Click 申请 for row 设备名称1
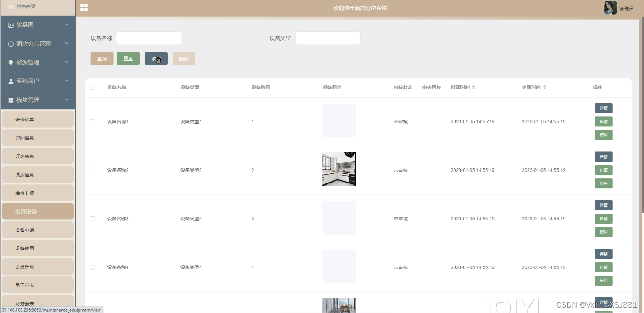Image resolution: width=644 pixels, height=313 pixels. click(603, 122)
